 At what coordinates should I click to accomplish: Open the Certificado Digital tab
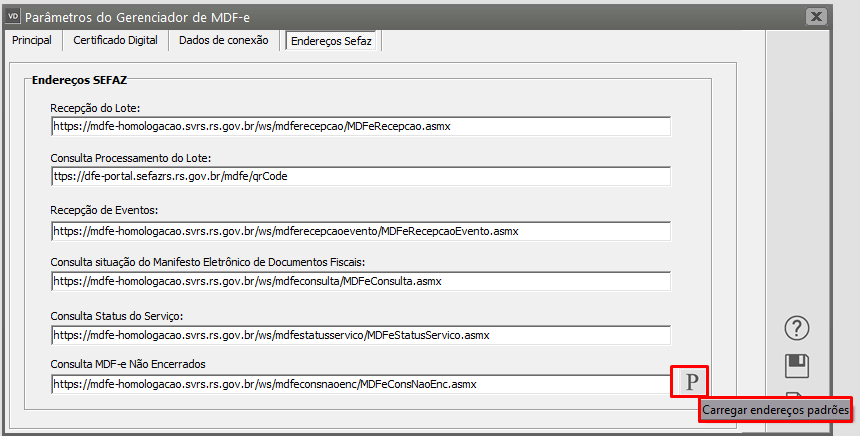click(116, 41)
